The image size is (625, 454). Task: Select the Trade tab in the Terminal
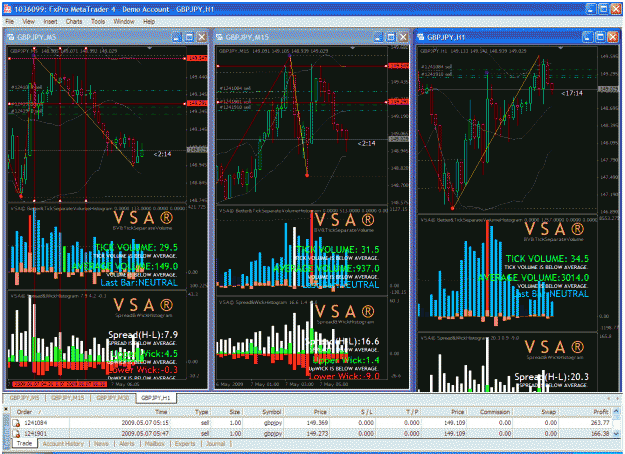(24, 443)
